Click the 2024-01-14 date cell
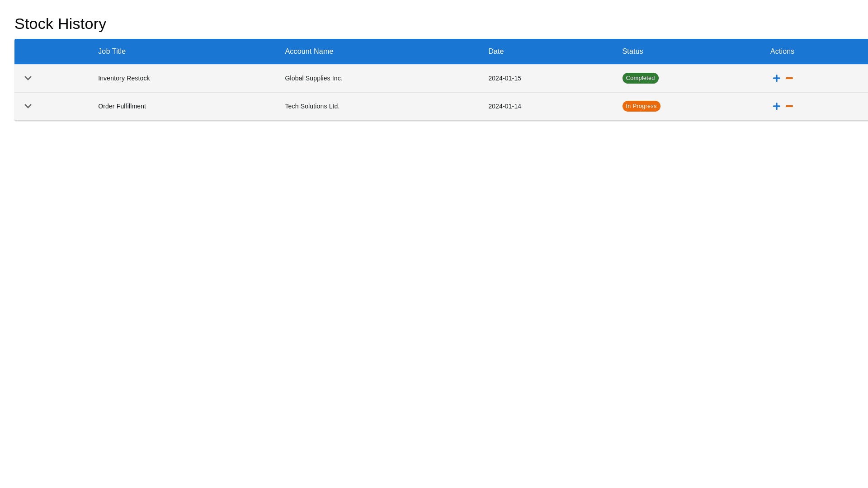 click(x=504, y=106)
